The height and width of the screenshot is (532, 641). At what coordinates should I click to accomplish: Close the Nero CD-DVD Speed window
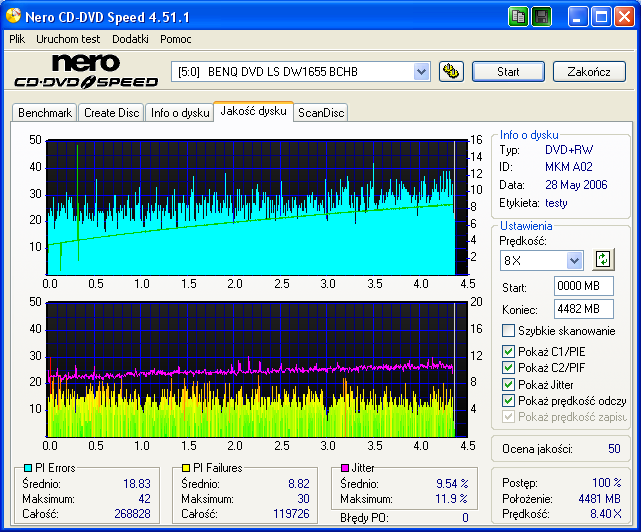(624, 17)
